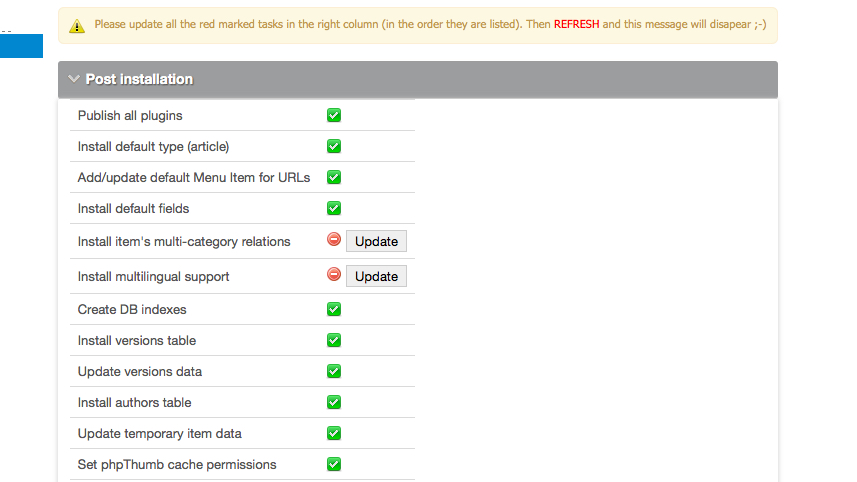The width and height of the screenshot is (857, 482).
Task: Collapse the Post installation panel chevron
Action: coord(74,79)
